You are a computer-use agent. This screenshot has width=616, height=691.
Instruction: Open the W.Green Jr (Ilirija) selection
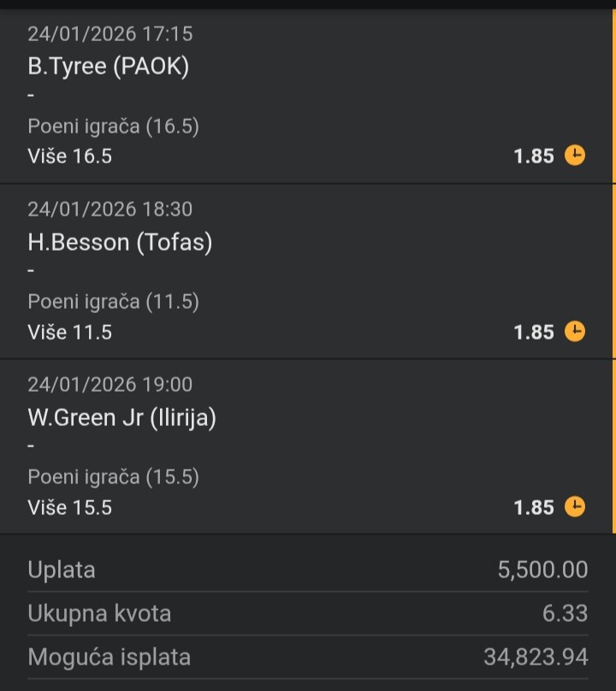122,417
